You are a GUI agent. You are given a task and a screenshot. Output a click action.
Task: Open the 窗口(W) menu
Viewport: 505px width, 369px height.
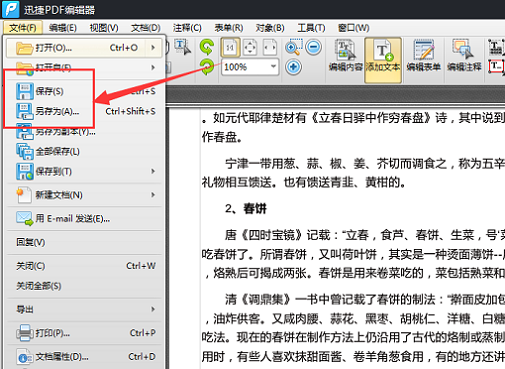pyautogui.click(x=353, y=28)
